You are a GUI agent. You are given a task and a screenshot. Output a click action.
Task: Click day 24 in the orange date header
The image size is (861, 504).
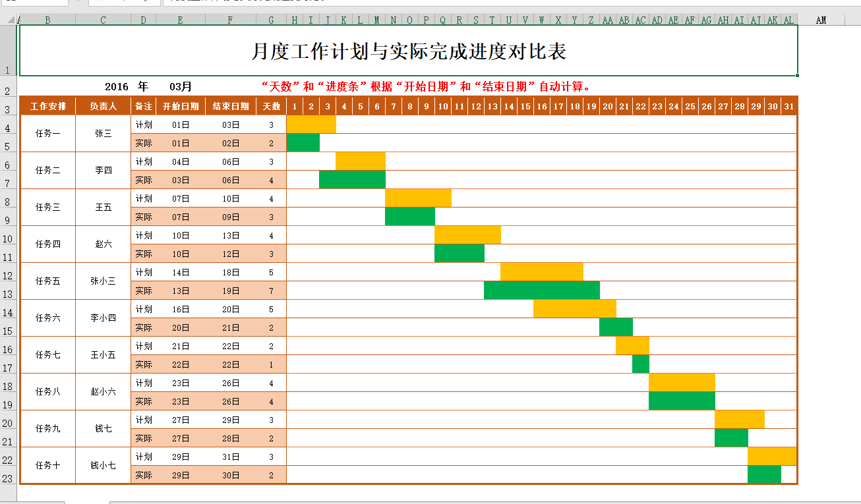coord(674,105)
